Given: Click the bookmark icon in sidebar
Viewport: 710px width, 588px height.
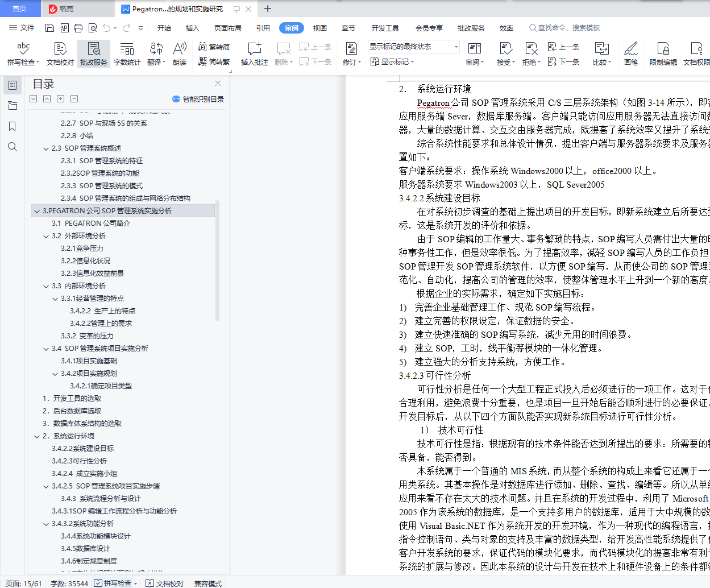Looking at the screenshot, I should pos(13,126).
